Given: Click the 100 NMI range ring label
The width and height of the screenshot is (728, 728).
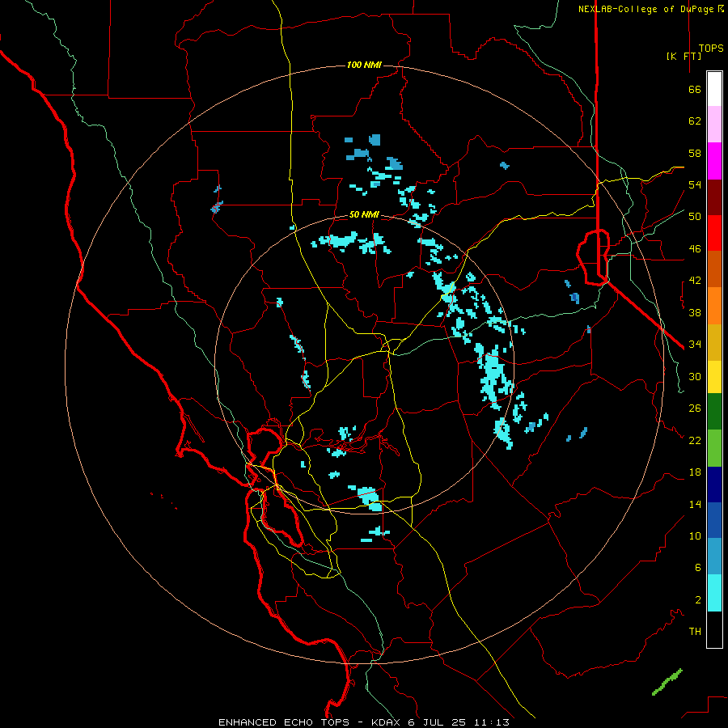Looking at the screenshot, I should click(364, 65).
